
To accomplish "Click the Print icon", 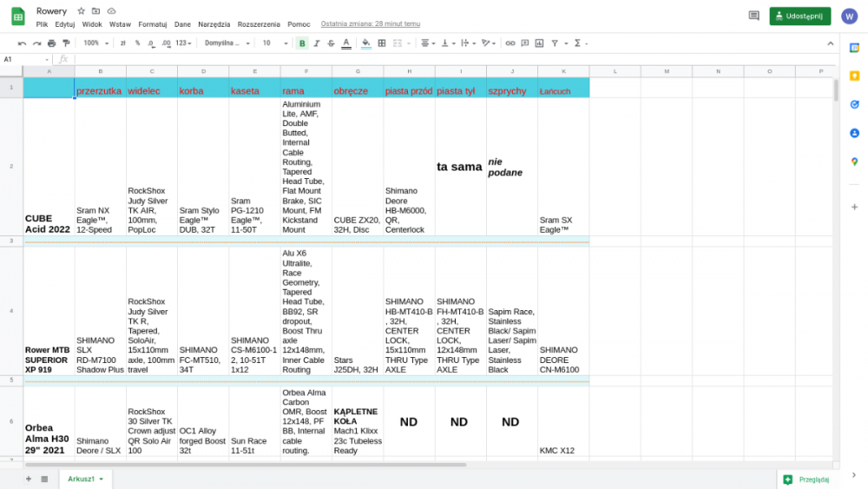I will [x=51, y=43].
